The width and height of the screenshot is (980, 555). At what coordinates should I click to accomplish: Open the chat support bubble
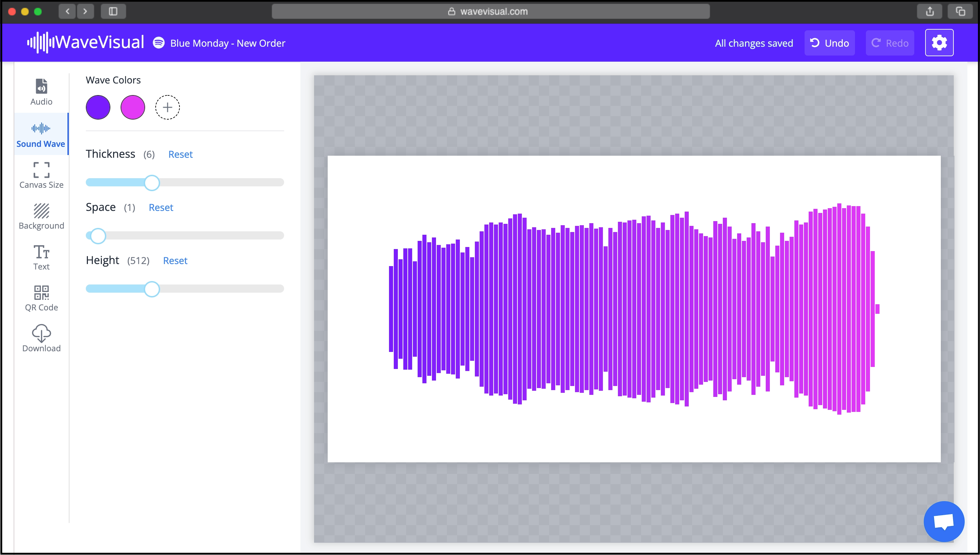pos(944,521)
